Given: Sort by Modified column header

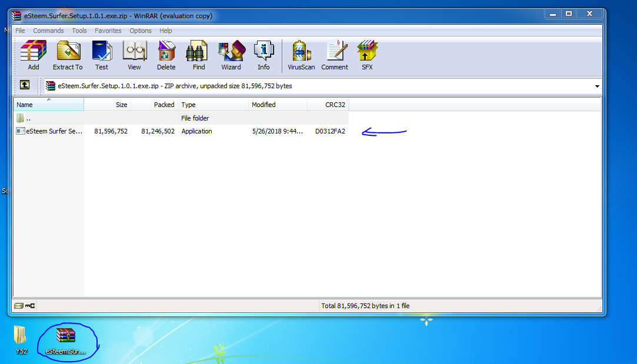Looking at the screenshot, I should (278, 105).
